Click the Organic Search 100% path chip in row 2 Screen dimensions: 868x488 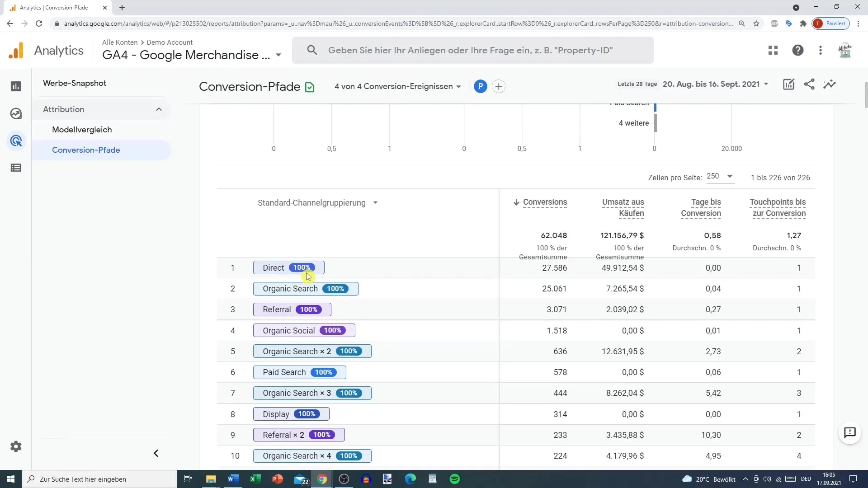point(306,289)
